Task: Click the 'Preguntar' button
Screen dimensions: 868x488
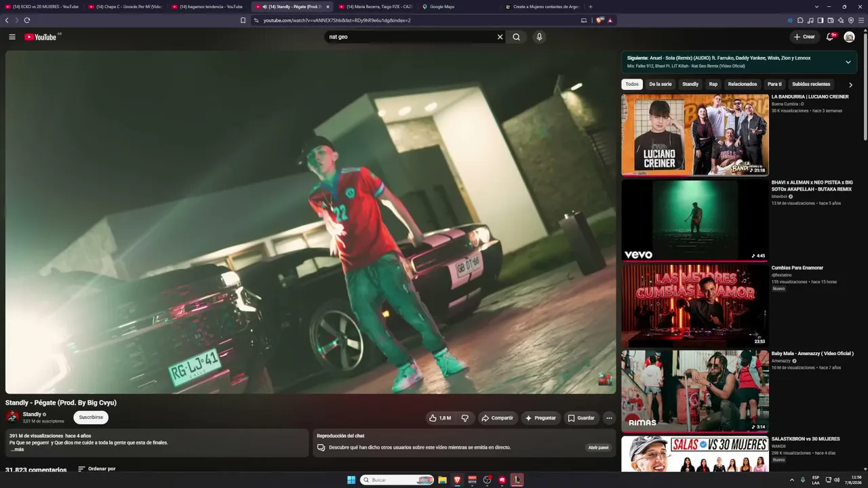Action: [541, 418]
